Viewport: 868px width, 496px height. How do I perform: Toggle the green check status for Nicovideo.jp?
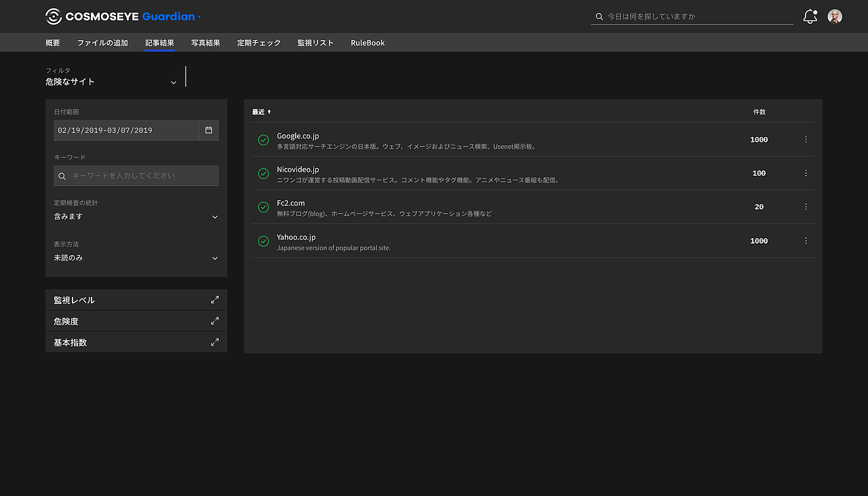click(x=263, y=173)
